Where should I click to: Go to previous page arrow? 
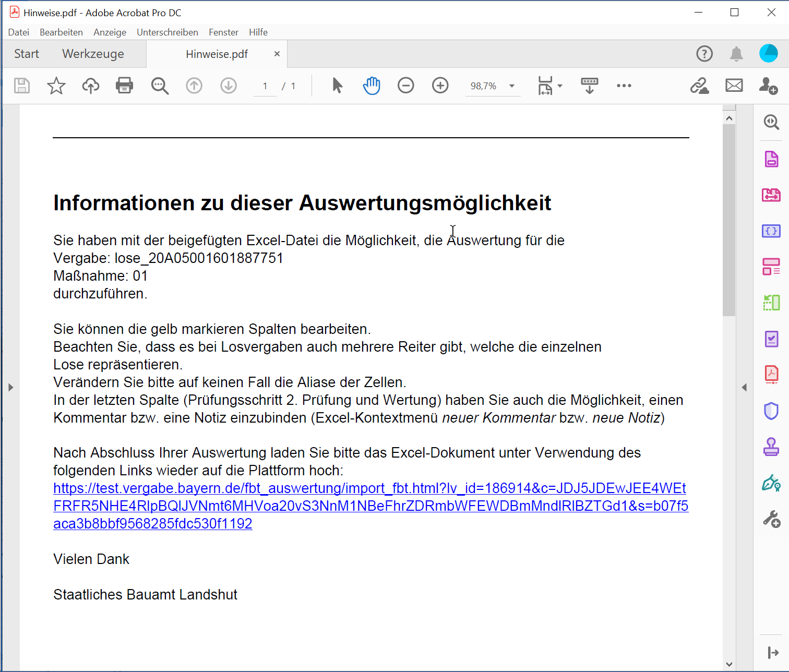[194, 86]
